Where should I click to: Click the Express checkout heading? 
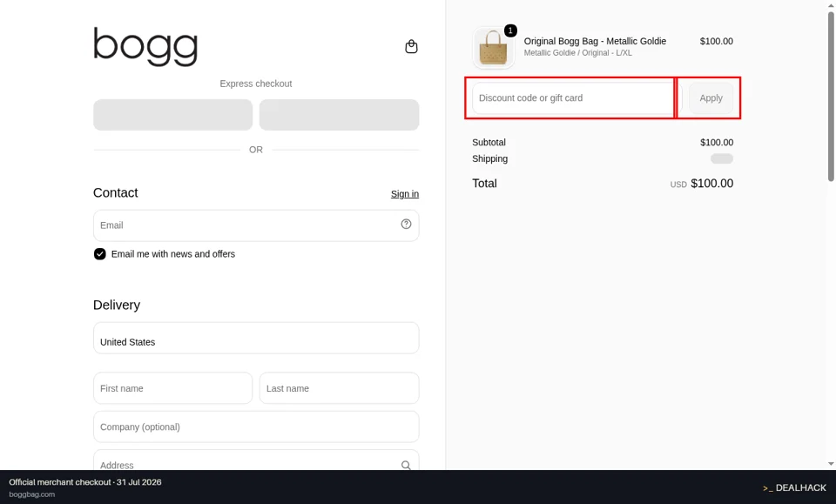[256, 84]
